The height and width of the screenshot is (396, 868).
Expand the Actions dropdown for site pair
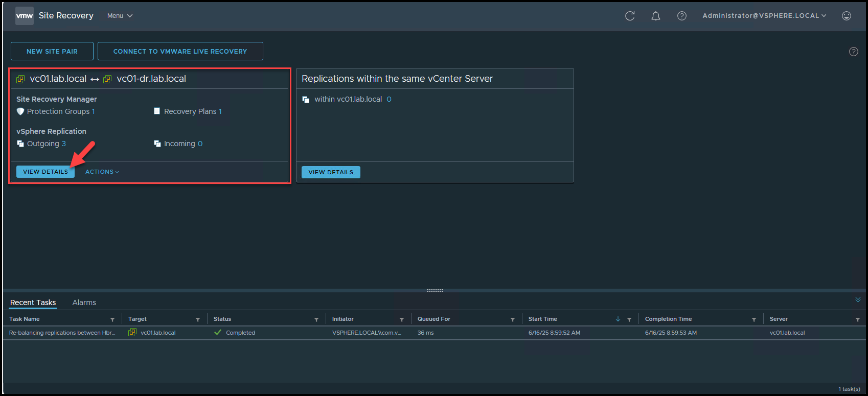pos(102,172)
